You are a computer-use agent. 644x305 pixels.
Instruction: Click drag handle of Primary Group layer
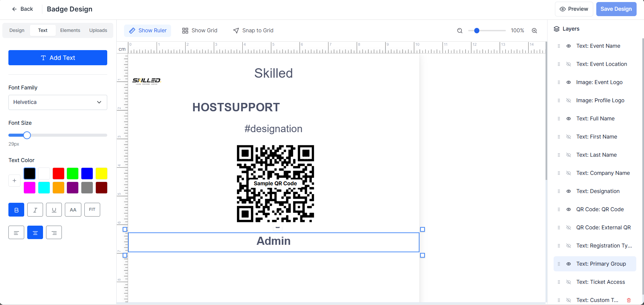(559, 264)
